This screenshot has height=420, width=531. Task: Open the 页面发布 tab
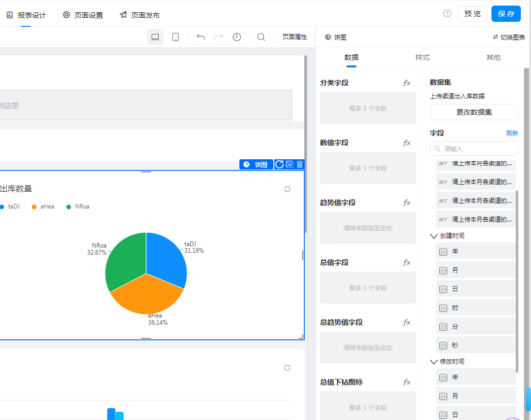[139, 15]
